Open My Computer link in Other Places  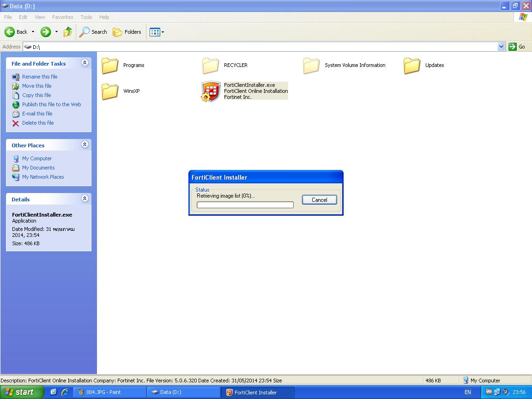[x=37, y=158]
